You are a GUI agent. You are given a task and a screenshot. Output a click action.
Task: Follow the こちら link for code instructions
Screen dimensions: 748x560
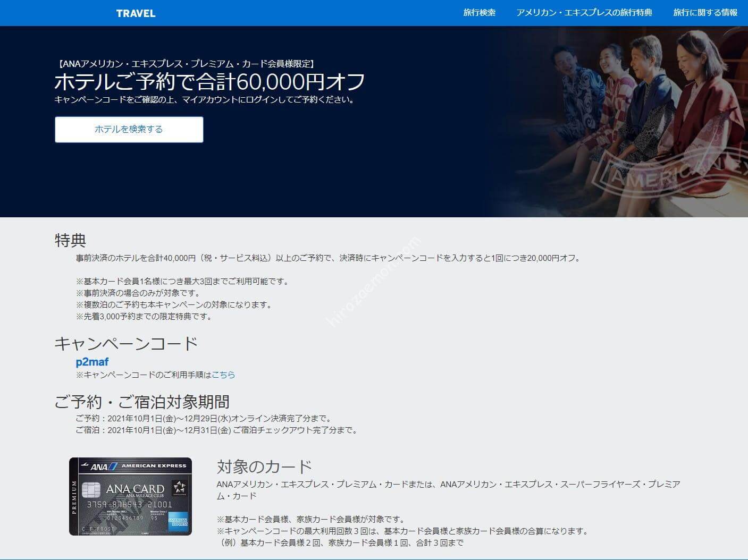[223, 375]
